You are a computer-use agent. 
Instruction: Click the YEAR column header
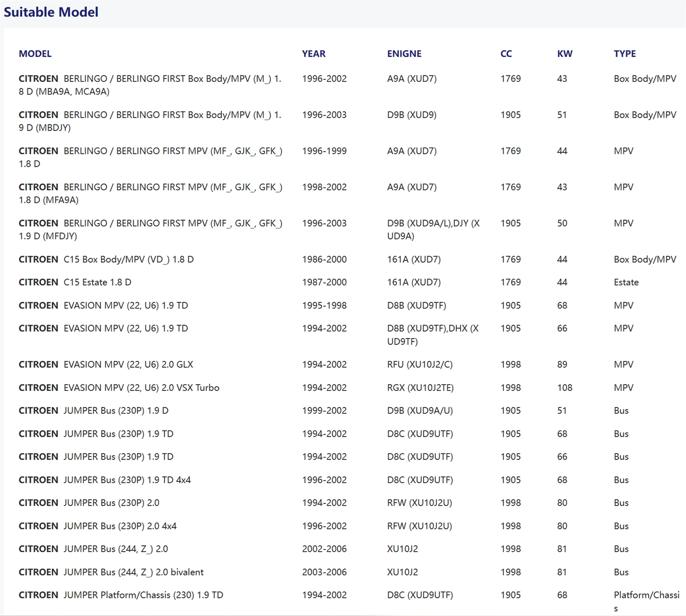click(x=314, y=54)
